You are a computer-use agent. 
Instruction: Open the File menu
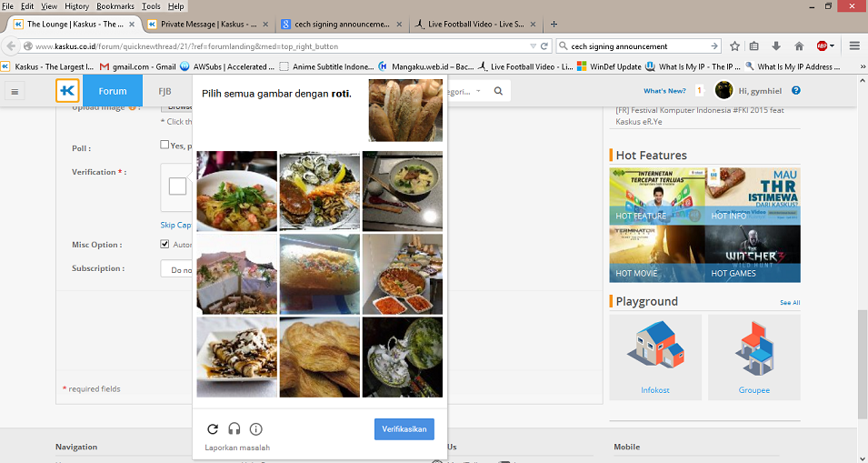click(x=8, y=6)
